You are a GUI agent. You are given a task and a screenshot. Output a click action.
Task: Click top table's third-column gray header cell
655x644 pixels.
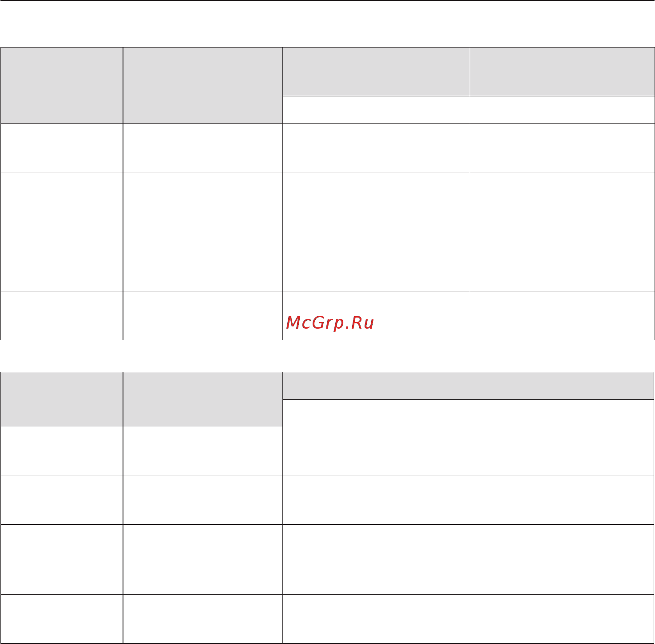[x=376, y=72]
